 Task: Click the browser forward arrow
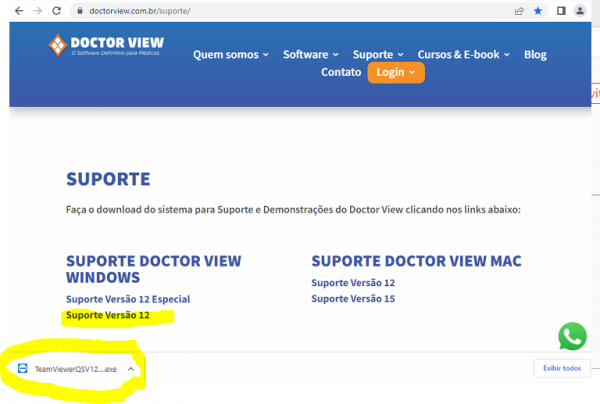[38, 10]
